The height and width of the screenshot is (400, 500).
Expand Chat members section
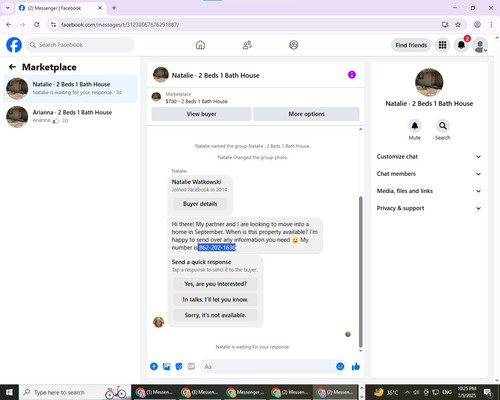(x=429, y=174)
